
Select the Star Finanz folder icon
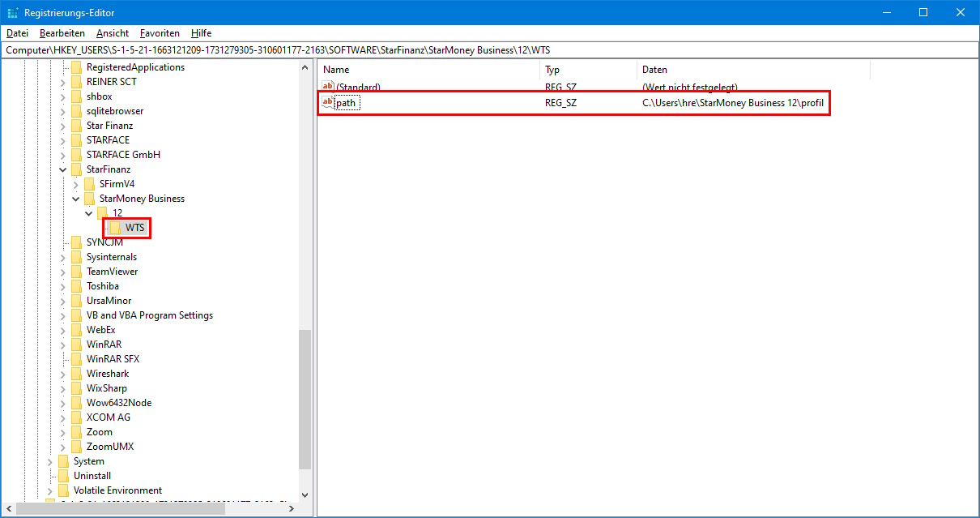(77, 126)
